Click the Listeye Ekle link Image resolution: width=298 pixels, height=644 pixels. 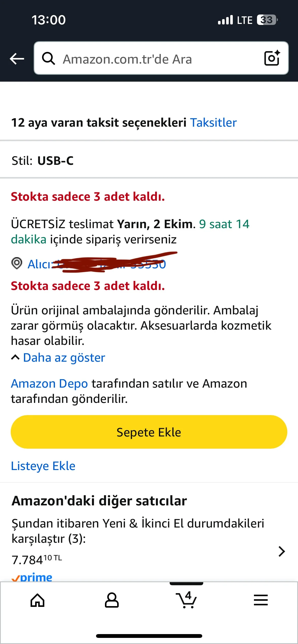pyautogui.click(x=43, y=466)
